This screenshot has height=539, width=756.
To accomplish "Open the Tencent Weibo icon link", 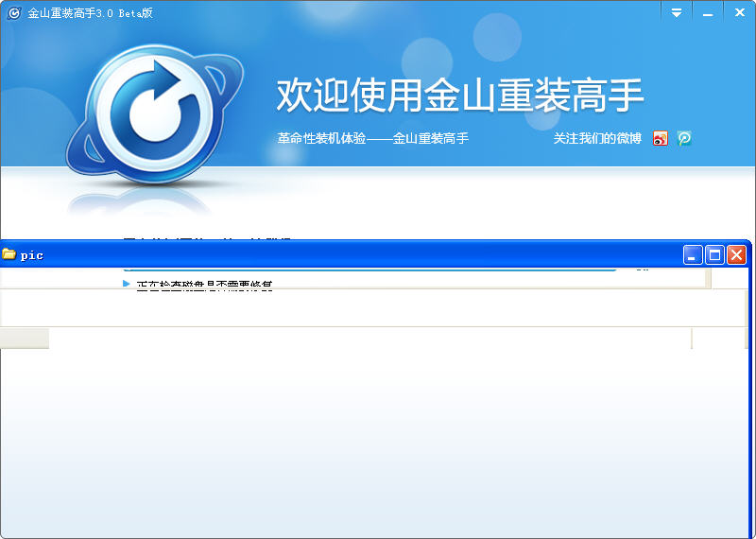I will 684,138.
